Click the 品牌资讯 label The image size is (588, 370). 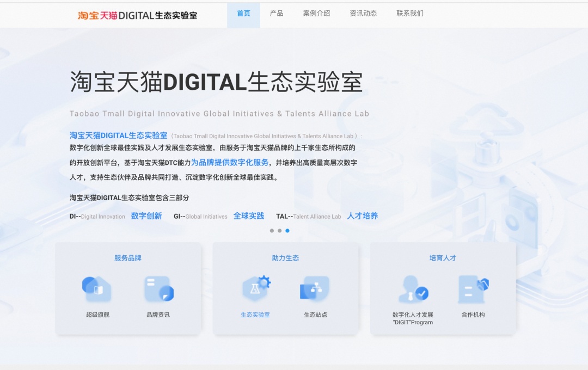click(x=158, y=315)
